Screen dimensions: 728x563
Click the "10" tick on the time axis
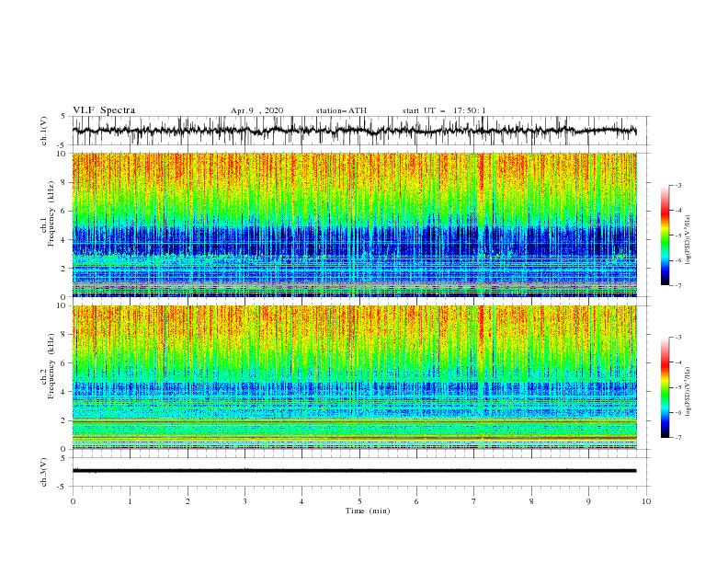point(646,501)
